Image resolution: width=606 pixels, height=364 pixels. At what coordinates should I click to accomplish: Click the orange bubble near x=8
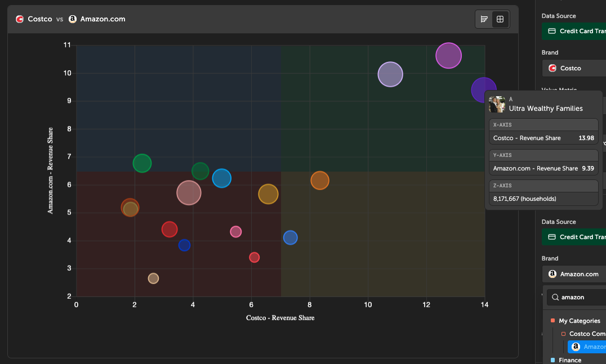320,180
